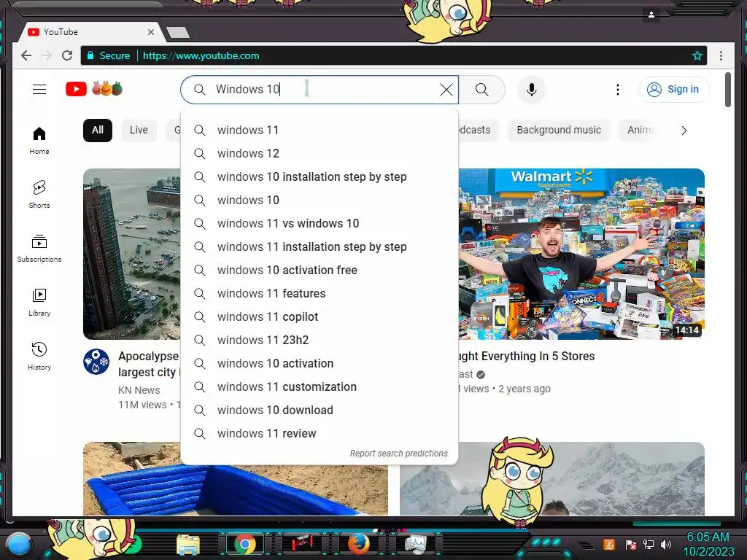Choose suggestion "windows 10 activation free"

pyautogui.click(x=320, y=270)
